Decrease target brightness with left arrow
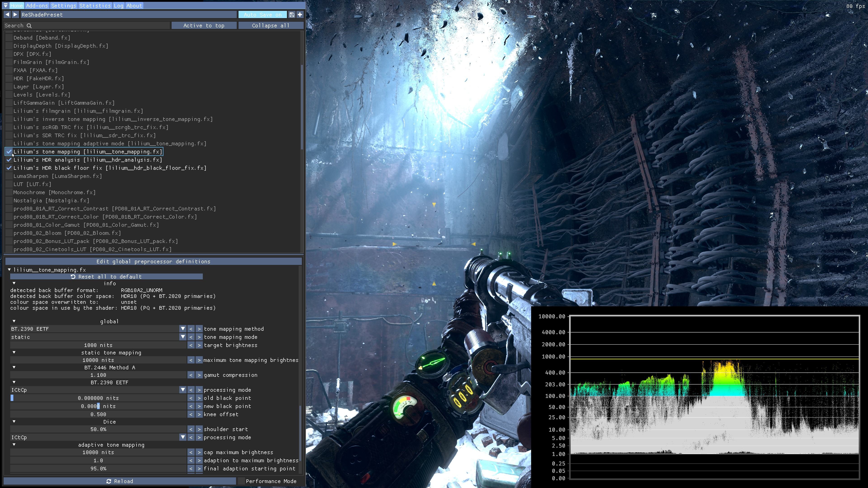The image size is (868, 488). click(191, 345)
